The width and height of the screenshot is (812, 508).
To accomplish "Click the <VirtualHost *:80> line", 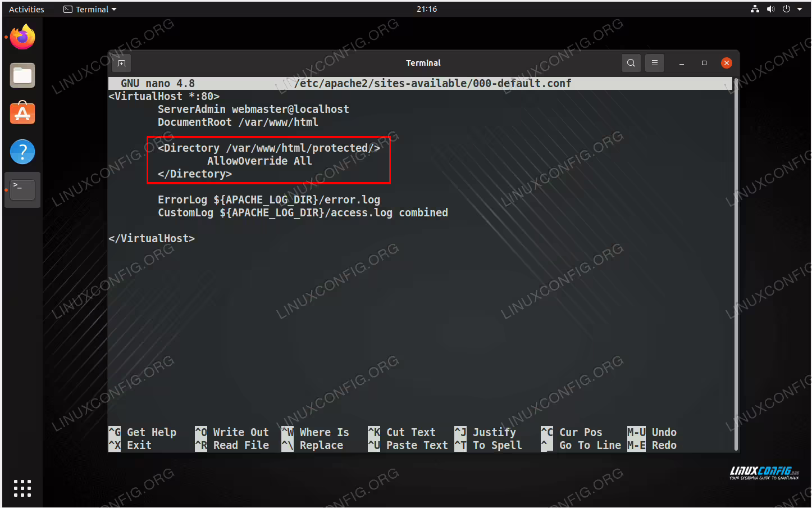I will pyautogui.click(x=164, y=96).
